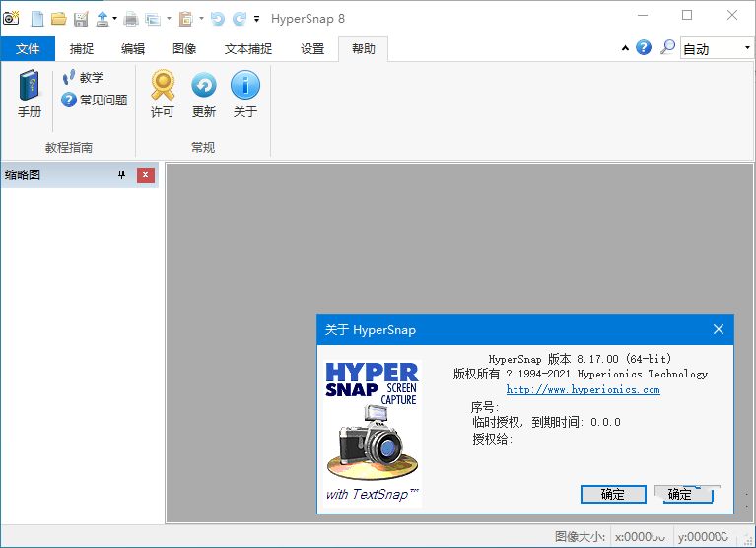Click the undo arrow in quick toolbar

[218, 18]
